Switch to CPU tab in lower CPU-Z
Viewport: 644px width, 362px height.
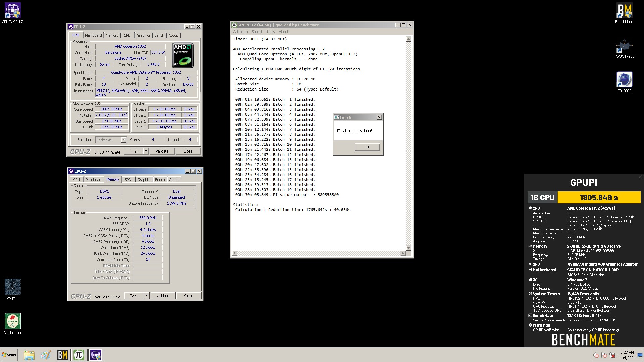click(77, 180)
